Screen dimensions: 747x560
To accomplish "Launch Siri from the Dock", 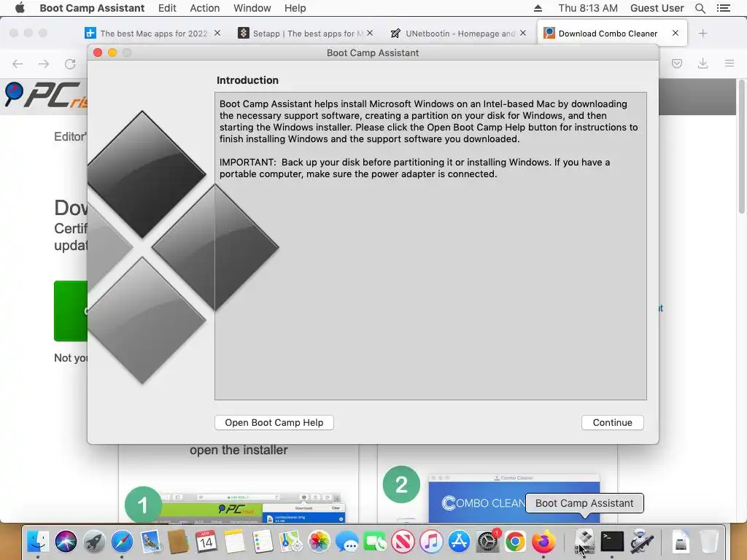I will click(x=66, y=542).
